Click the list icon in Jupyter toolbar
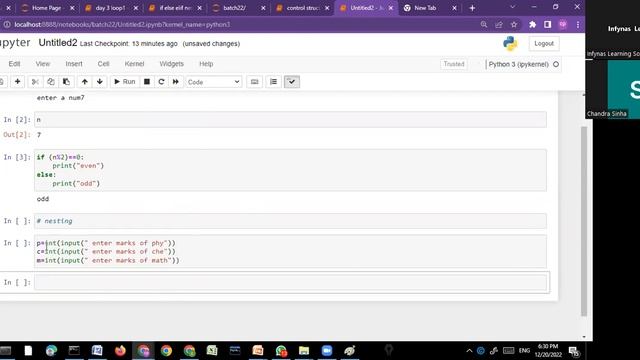This screenshot has height=360, width=640. (273, 82)
